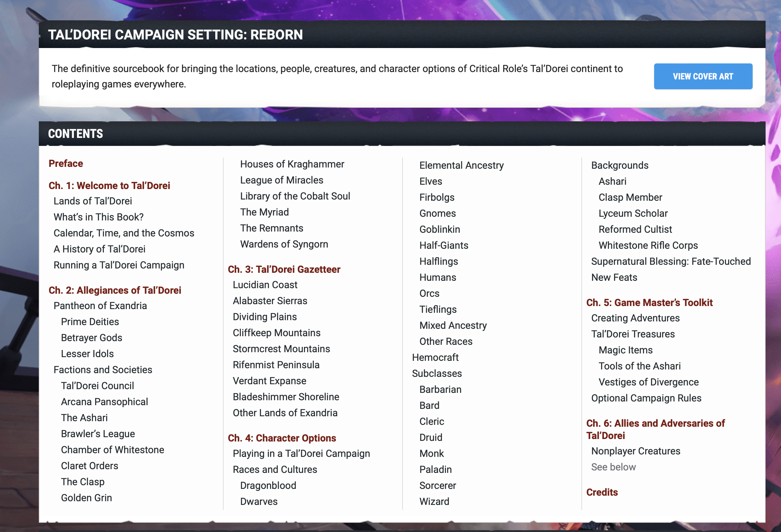
Task: Open the Hemocraft link
Action: 435,357
